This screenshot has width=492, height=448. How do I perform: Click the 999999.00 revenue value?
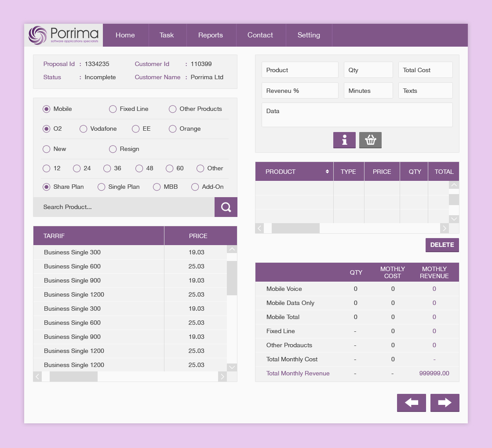point(434,373)
